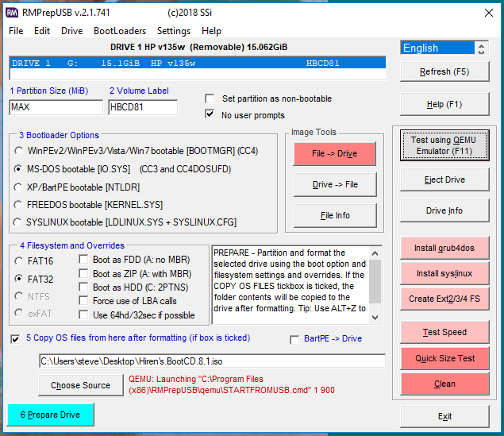Tick Boot as FDD (A: no MBR)
Screen dimensions: 504x436
83,259
